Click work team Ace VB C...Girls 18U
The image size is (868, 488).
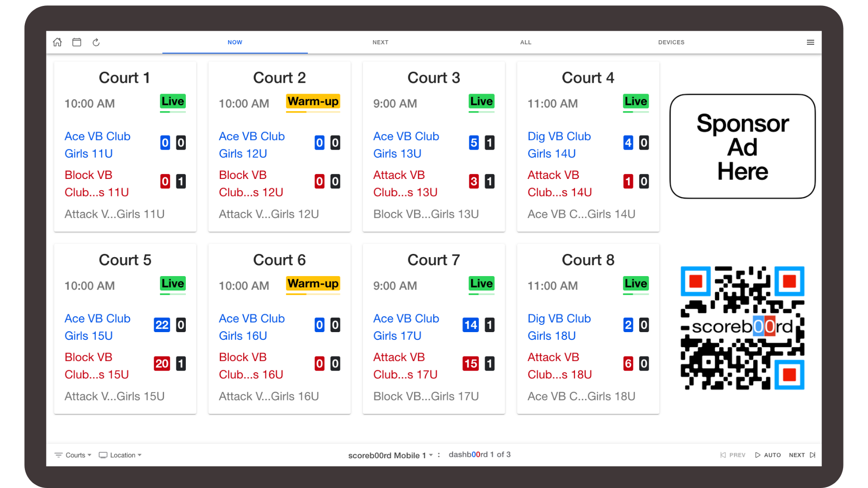581,396
